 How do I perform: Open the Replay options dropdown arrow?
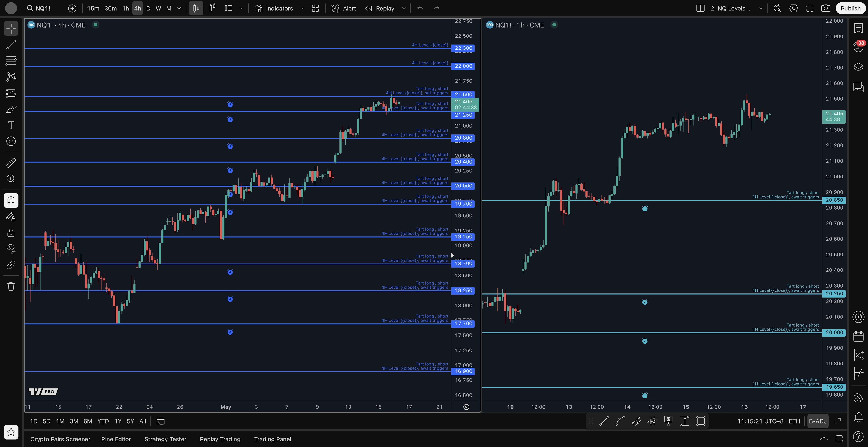click(404, 8)
